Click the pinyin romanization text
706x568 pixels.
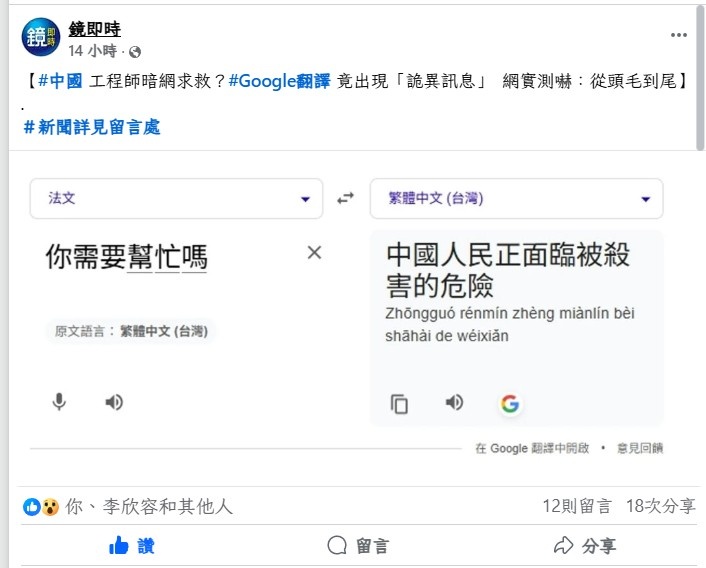point(510,325)
